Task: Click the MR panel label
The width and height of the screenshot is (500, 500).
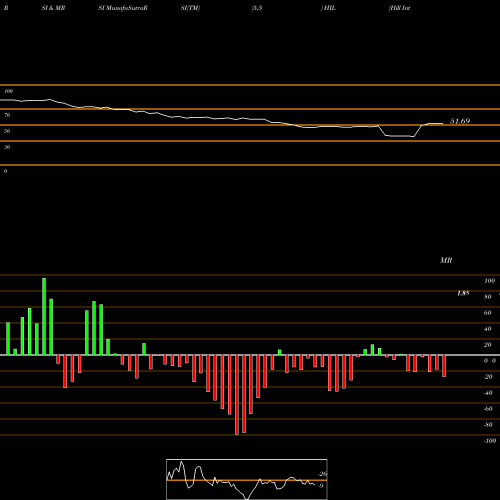Action: click(446, 260)
